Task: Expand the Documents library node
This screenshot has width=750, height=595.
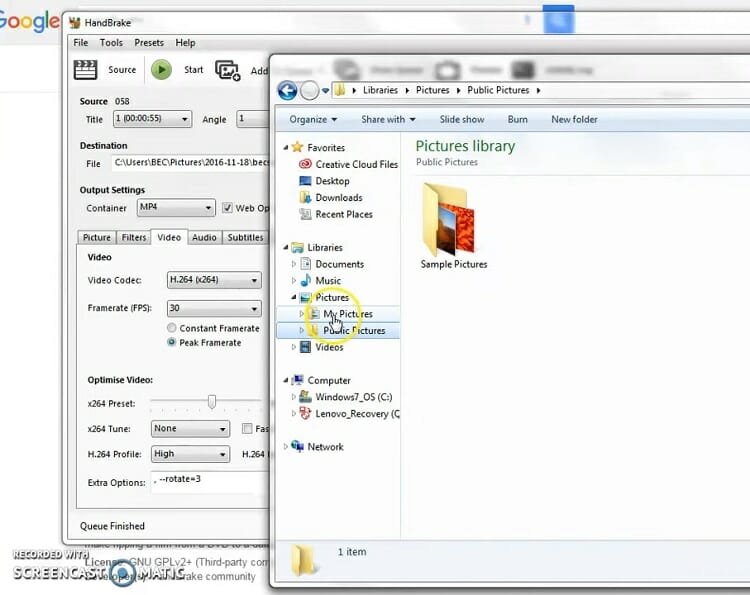Action: 294,264
